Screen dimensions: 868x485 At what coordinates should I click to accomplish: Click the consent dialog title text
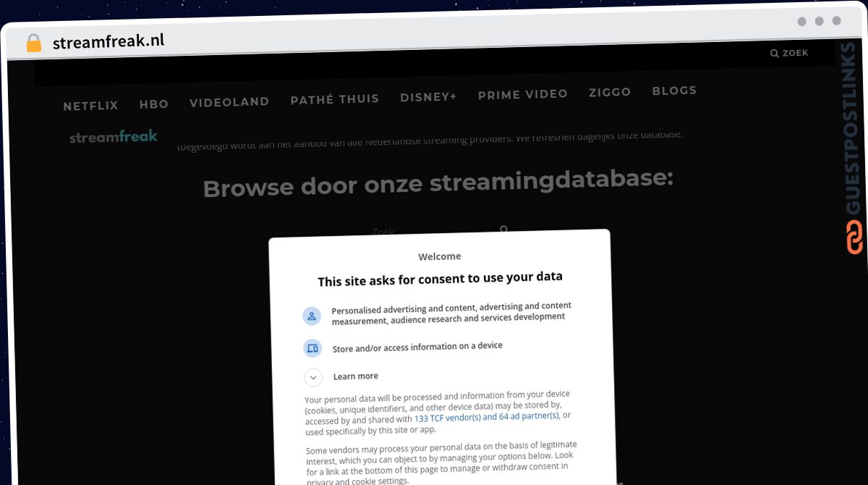click(440, 279)
